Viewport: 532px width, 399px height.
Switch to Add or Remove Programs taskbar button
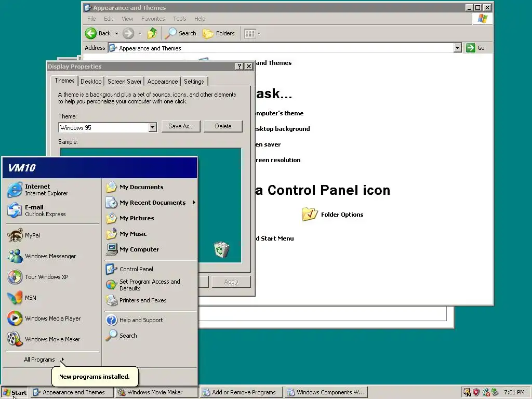pos(242,392)
